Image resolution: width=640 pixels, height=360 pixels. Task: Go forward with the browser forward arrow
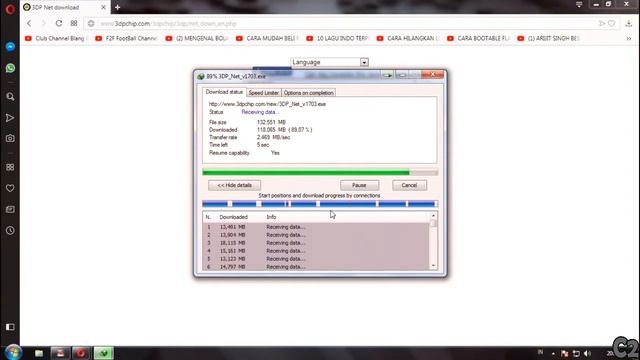(x=43, y=24)
